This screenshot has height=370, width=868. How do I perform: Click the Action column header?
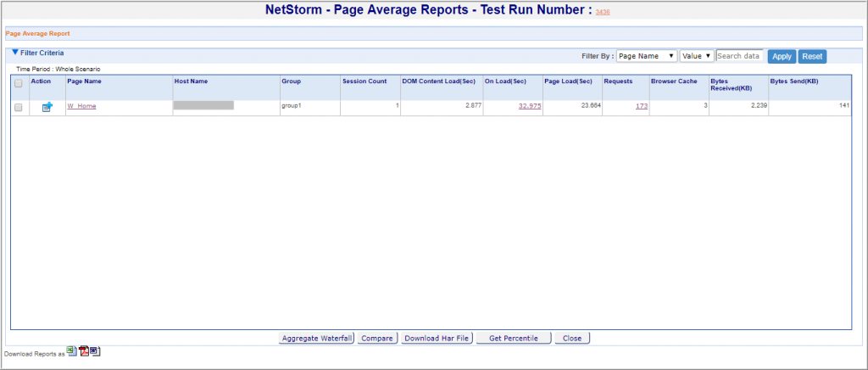(41, 81)
